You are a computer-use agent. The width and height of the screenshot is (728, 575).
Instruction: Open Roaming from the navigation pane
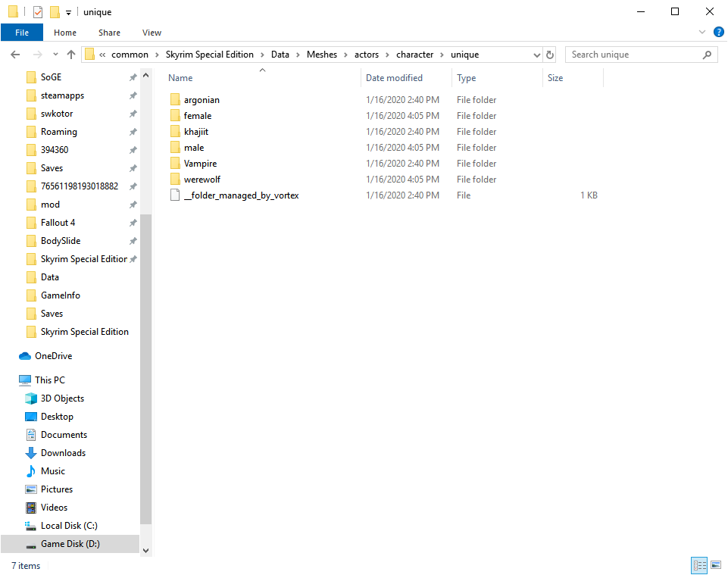click(x=58, y=132)
